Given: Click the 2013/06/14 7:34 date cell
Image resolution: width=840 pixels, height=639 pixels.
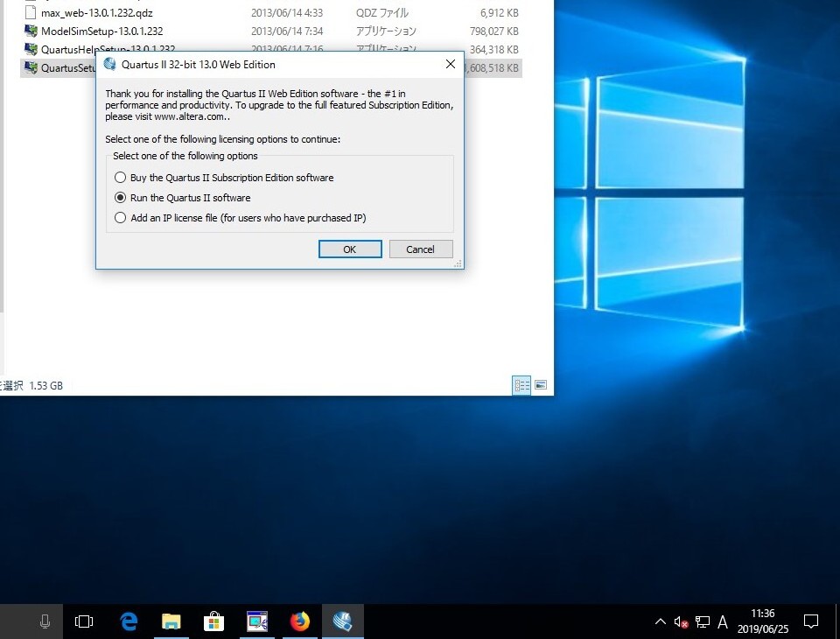Looking at the screenshot, I should 287,32.
